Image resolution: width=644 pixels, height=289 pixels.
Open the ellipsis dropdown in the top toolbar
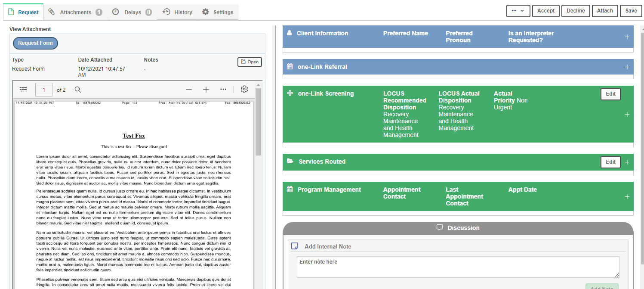pos(518,11)
